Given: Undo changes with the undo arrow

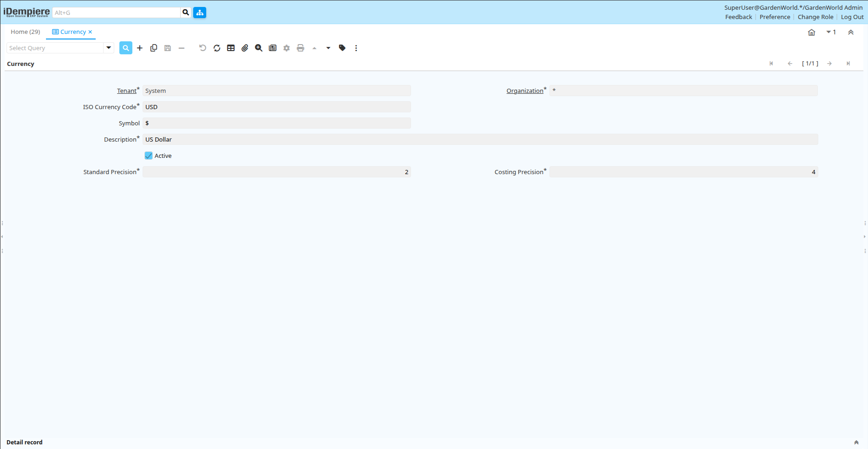Looking at the screenshot, I should pos(202,48).
